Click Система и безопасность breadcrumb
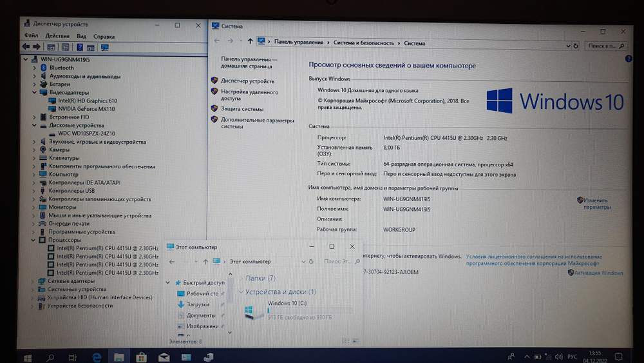Viewport: 644px width, 363px height. [x=363, y=43]
